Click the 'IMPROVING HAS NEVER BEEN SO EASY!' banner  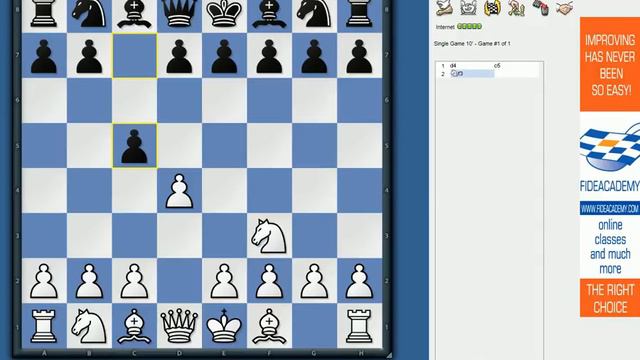pyautogui.click(x=610, y=64)
